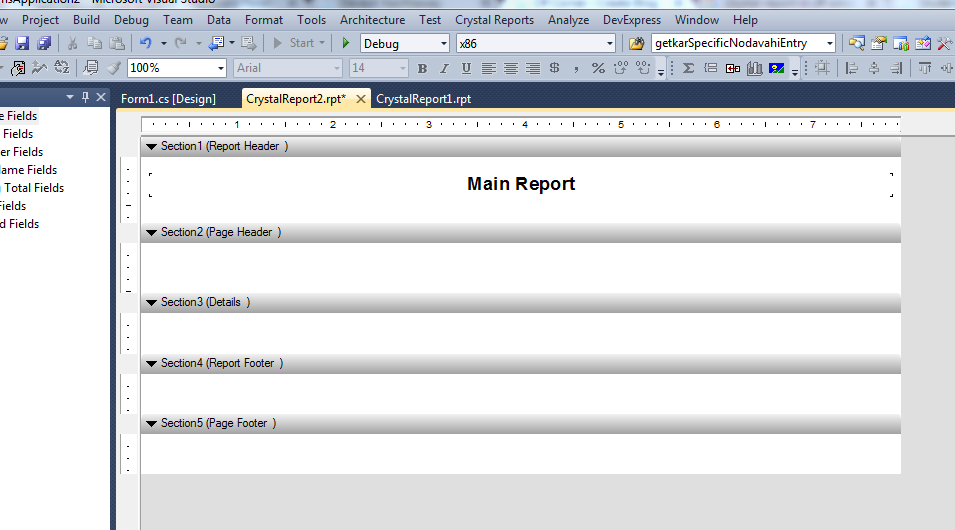Click the Navigate Forward icon
The image size is (955, 530).
248,43
